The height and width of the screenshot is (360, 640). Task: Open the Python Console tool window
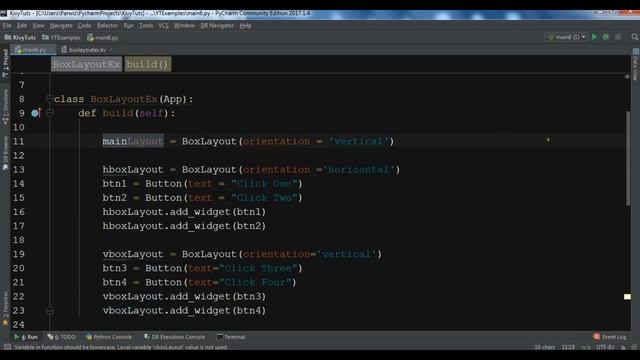click(109, 337)
